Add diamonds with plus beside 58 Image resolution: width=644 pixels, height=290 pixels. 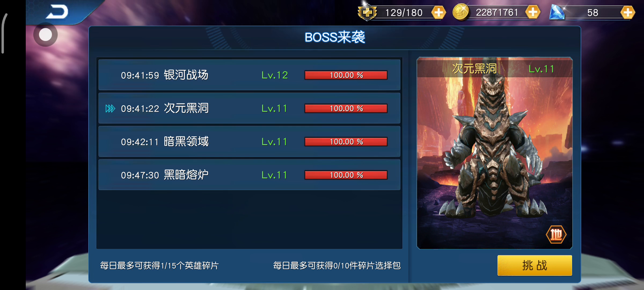point(627,12)
